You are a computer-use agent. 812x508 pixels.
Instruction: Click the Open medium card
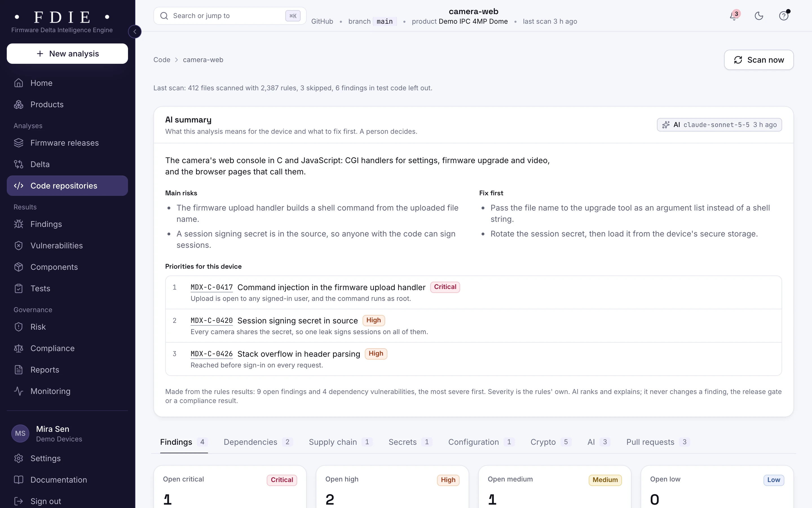(555, 487)
